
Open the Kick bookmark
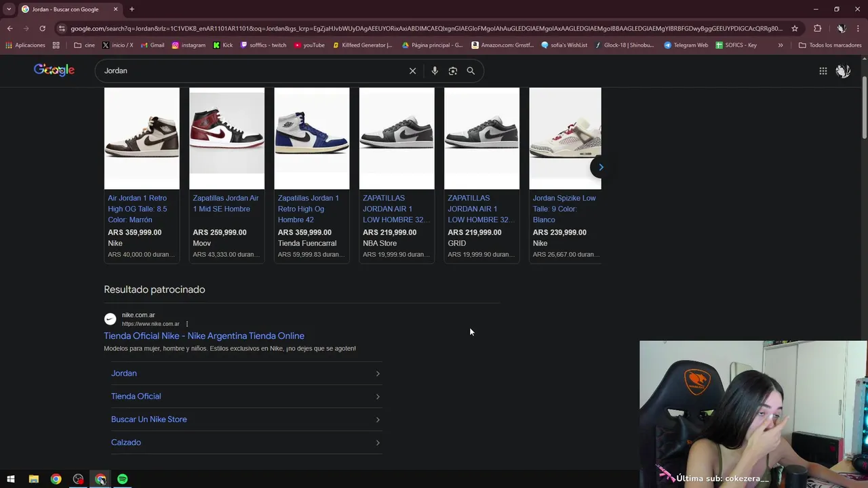(x=223, y=45)
